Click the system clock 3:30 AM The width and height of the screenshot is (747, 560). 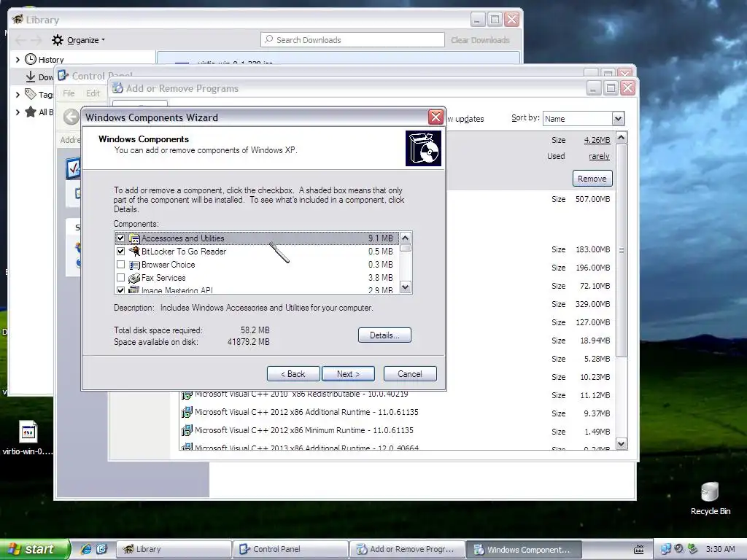click(x=720, y=549)
